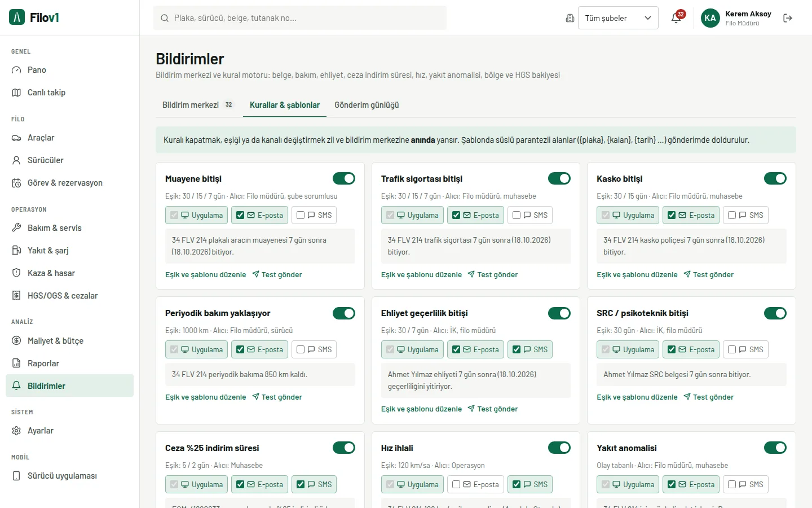Open Ayarlar settings page

click(70, 431)
